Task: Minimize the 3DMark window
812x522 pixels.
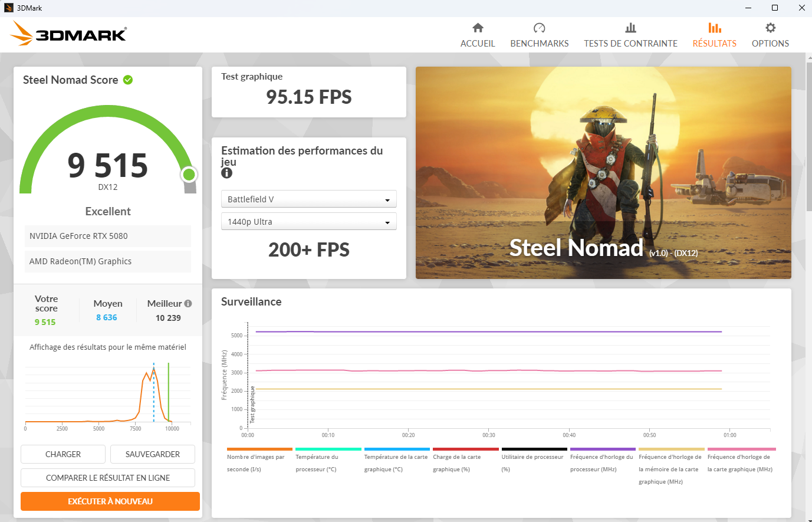Action: click(748, 8)
